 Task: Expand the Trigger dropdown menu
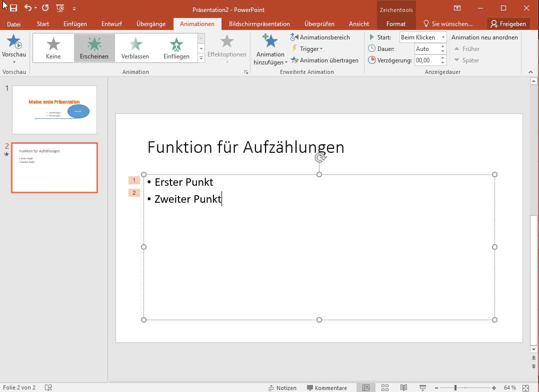pyautogui.click(x=308, y=49)
